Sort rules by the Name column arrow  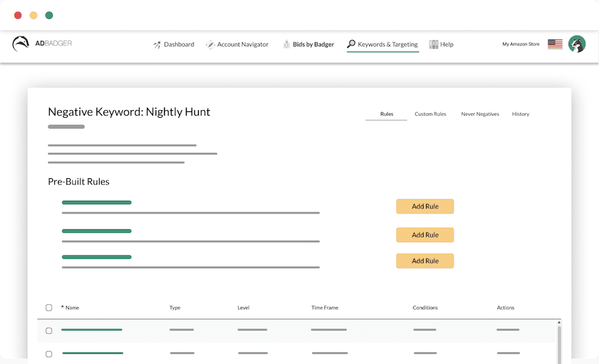click(62, 307)
